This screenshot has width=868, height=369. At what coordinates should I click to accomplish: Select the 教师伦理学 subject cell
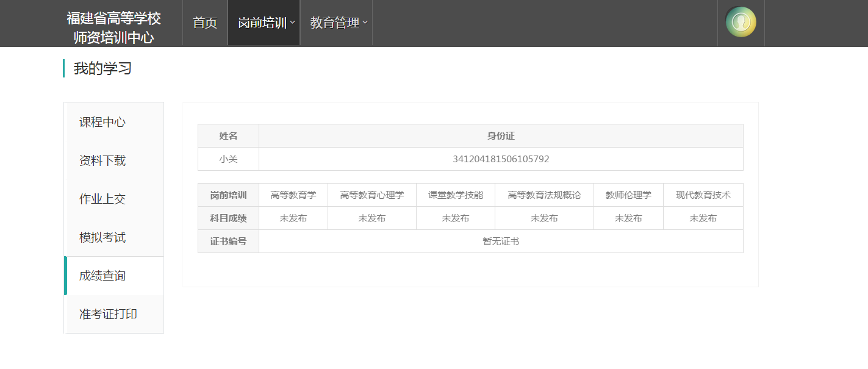[628, 195]
